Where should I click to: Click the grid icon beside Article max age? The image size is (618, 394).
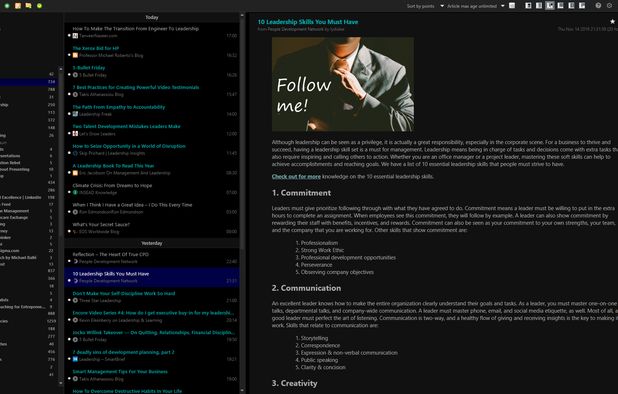pos(512,6)
